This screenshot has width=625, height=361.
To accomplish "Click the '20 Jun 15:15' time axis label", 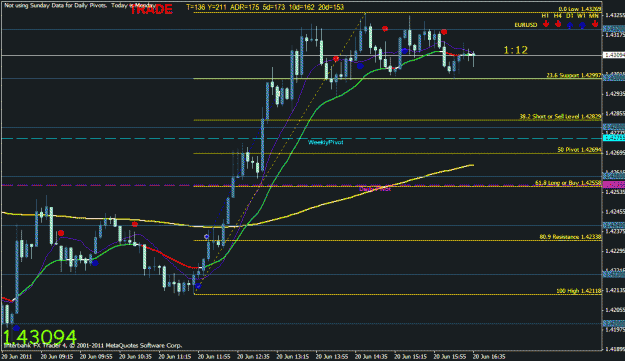I will click(x=411, y=356).
